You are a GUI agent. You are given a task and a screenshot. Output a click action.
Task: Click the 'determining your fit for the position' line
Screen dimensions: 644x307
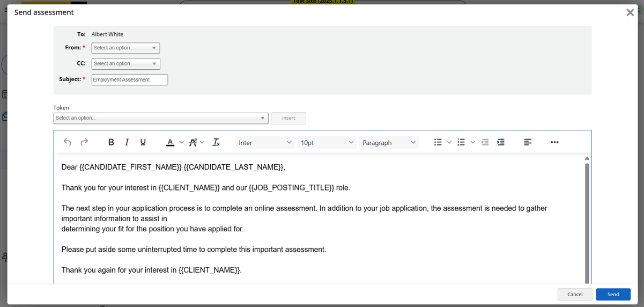pyautogui.click(x=152, y=229)
